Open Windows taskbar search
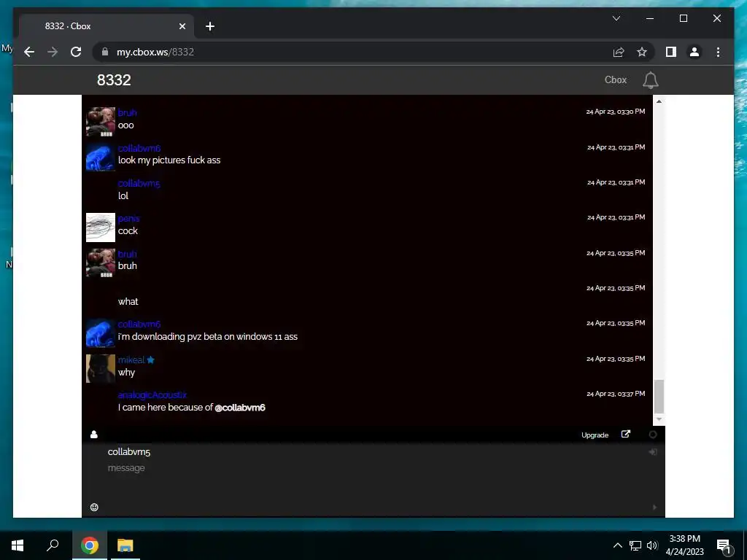The image size is (747, 560). 53,545
